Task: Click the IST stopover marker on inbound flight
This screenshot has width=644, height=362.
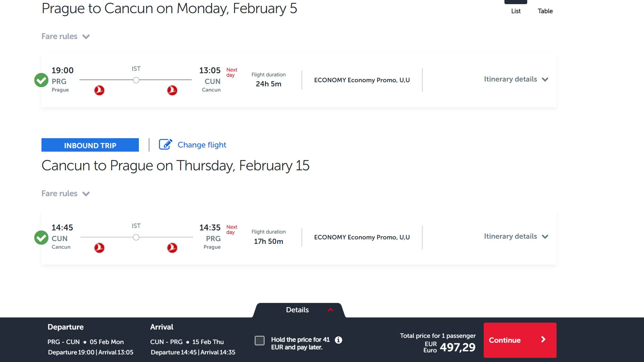Action: 136,237
